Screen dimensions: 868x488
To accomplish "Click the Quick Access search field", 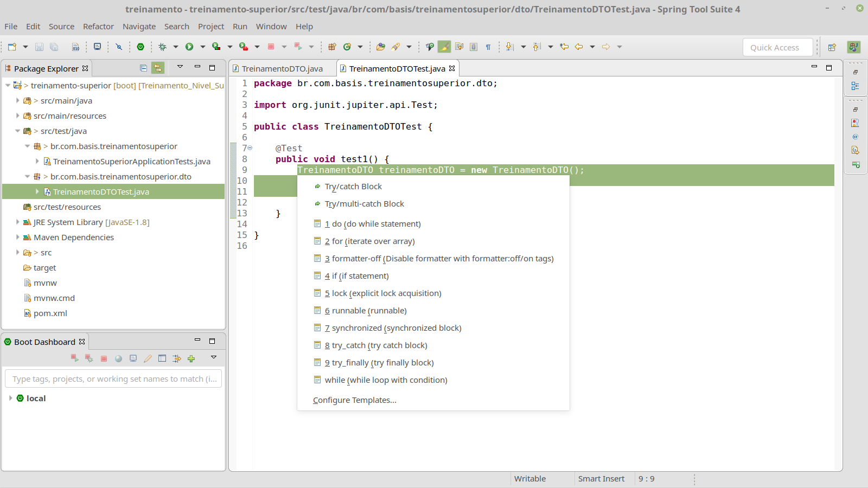I will click(x=777, y=47).
